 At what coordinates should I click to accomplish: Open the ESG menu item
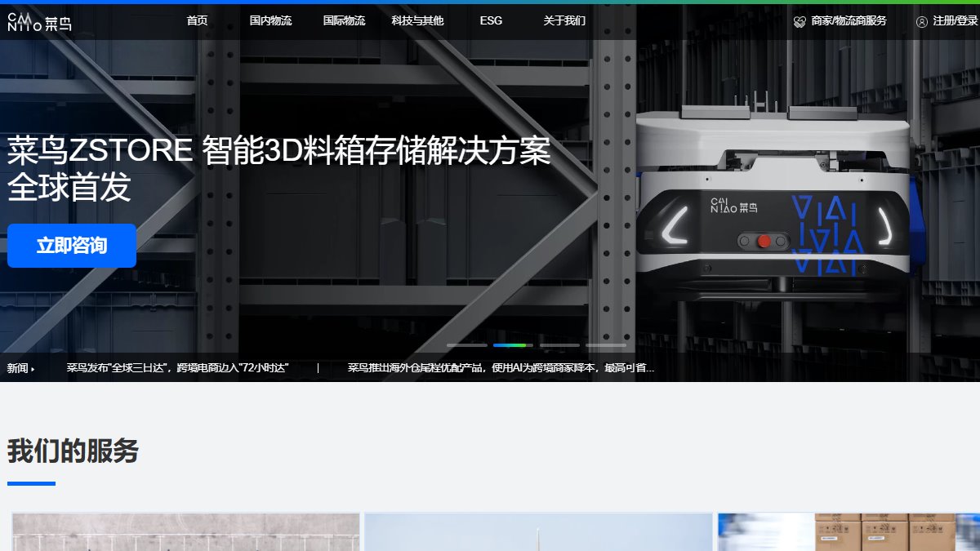pos(491,21)
